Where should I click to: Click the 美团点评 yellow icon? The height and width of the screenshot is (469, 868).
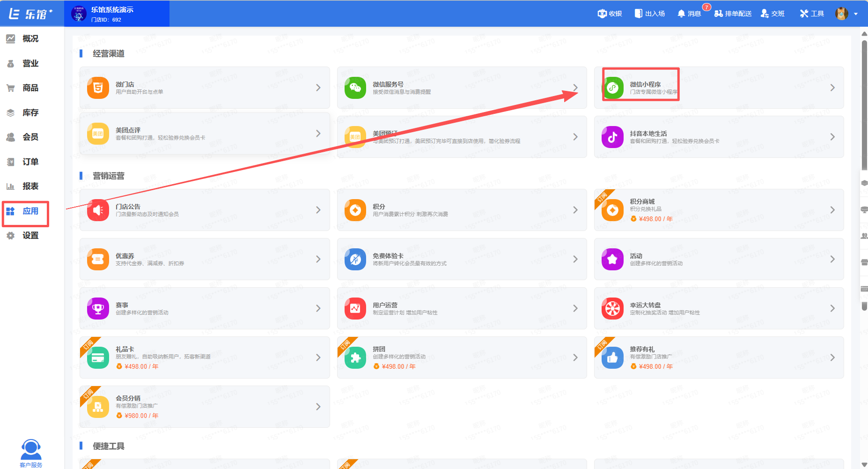click(x=98, y=134)
